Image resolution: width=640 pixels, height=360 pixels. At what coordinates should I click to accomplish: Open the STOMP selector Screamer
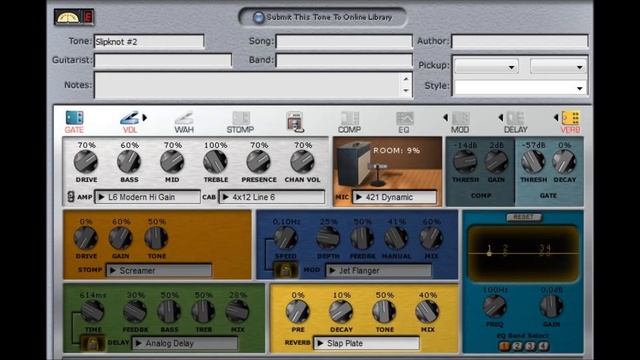pos(159,271)
